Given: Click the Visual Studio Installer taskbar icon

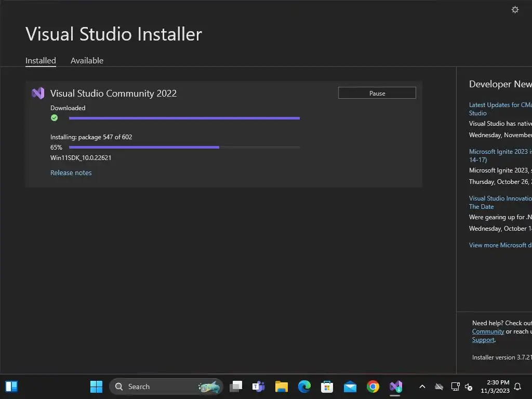Looking at the screenshot, I should click(395, 387).
